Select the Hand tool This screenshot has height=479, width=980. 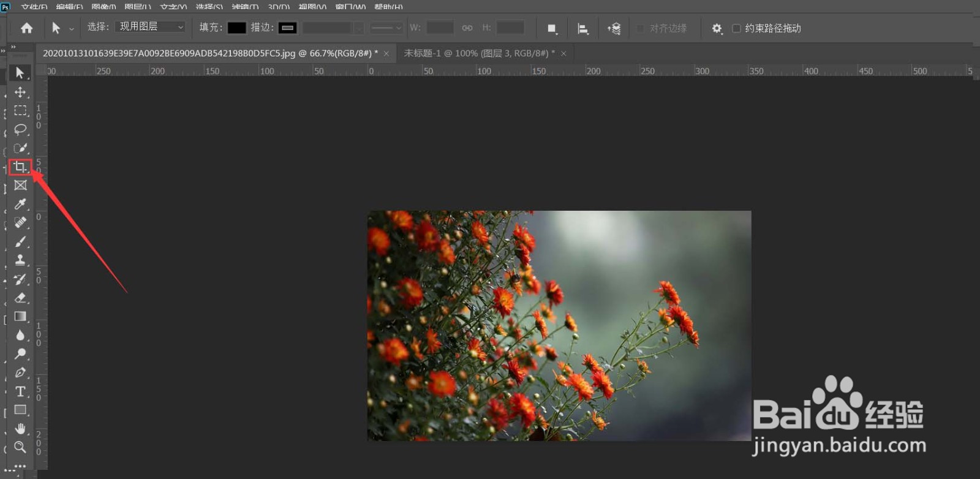click(x=20, y=428)
